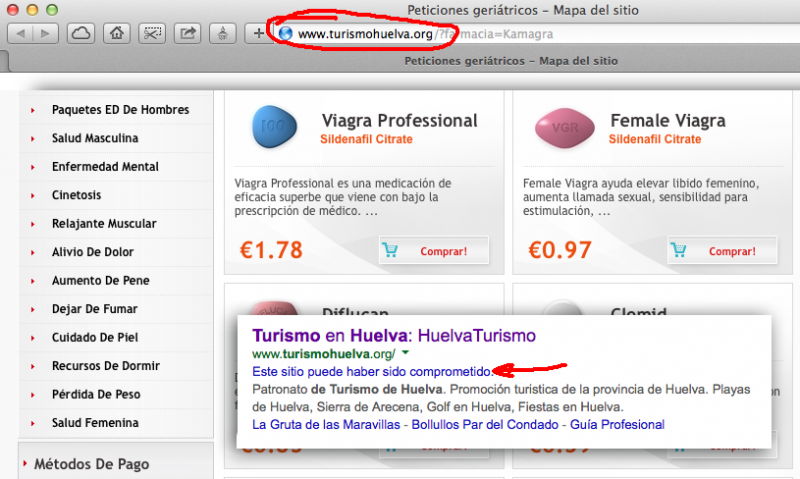Open Enfermedad Mental category
This screenshot has height=479, width=800.
coord(105,167)
